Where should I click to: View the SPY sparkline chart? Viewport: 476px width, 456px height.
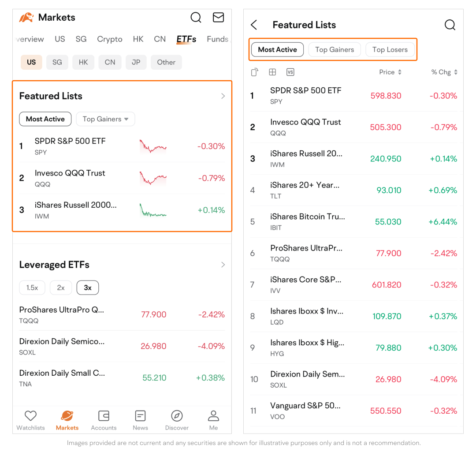click(x=153, y=146)
